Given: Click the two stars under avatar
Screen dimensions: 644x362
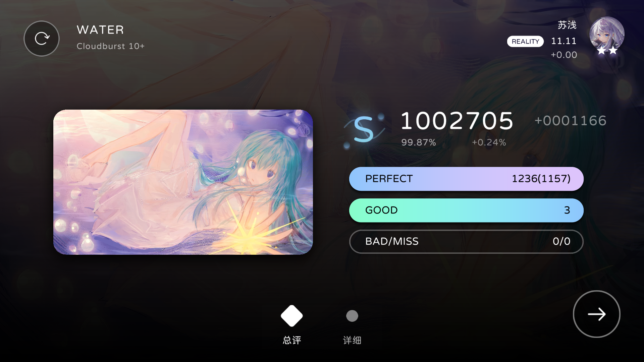Looking at the screenshot, I should 607,51.
